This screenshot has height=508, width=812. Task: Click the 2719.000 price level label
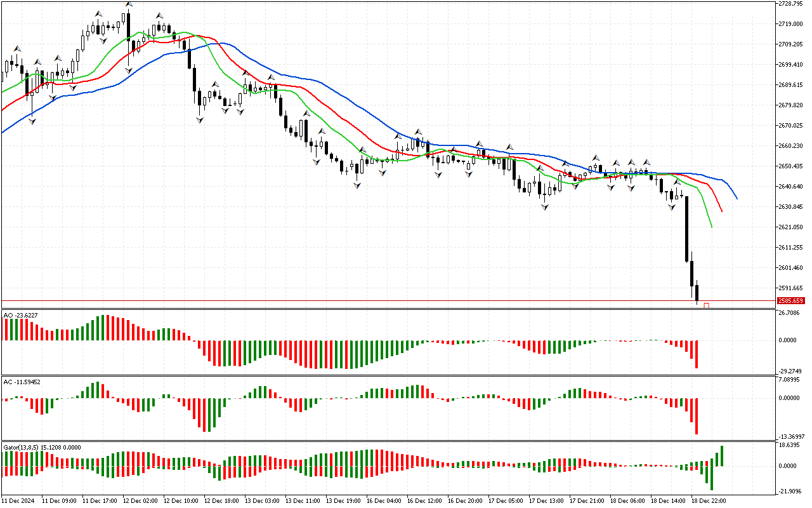coord(791,24)
